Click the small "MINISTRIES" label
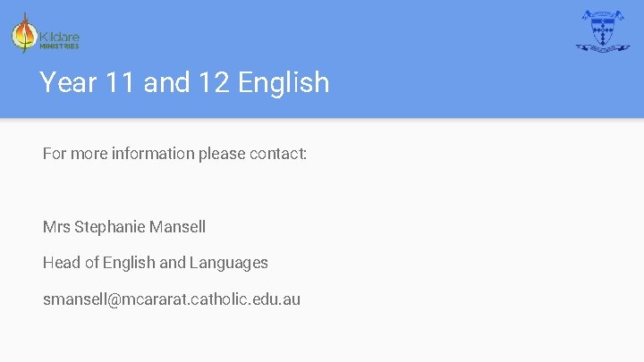The image size is (644, 362). (59, 46)
